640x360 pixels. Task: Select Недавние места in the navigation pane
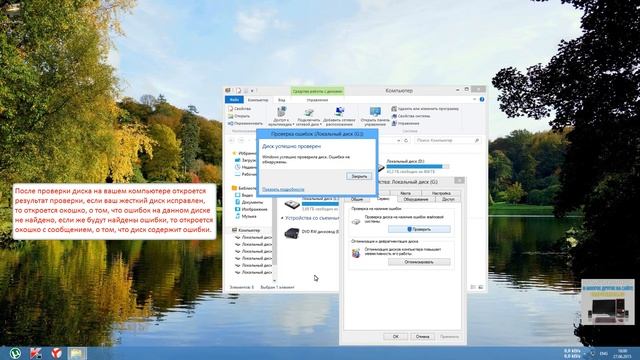coord(246,167)
